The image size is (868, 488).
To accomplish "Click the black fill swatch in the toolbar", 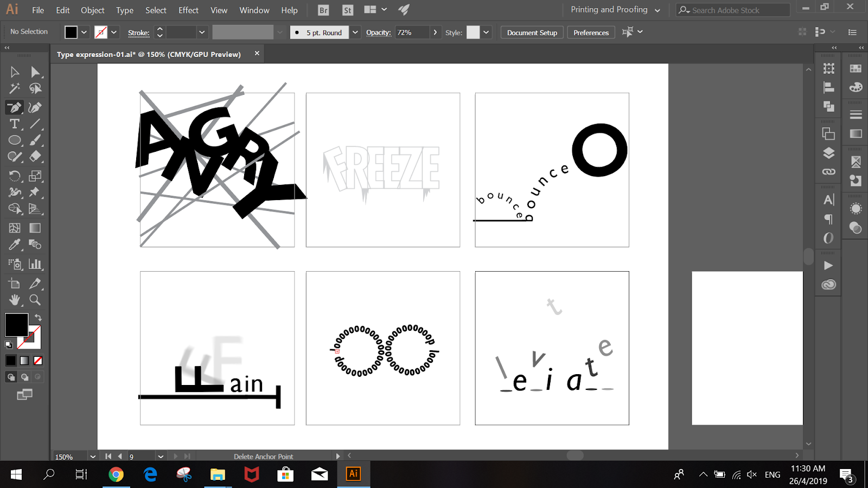I will coord(16,324).
